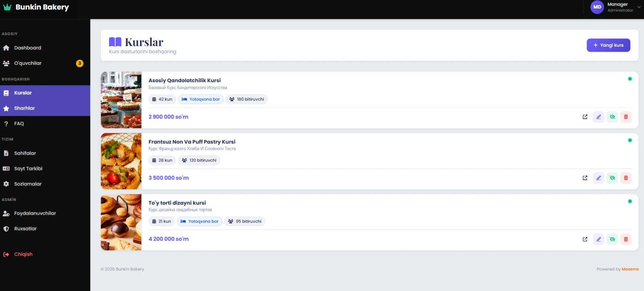Click the Yangi kurs button
This screenshot has height=291, width=644.
click(x=608, y=45)
